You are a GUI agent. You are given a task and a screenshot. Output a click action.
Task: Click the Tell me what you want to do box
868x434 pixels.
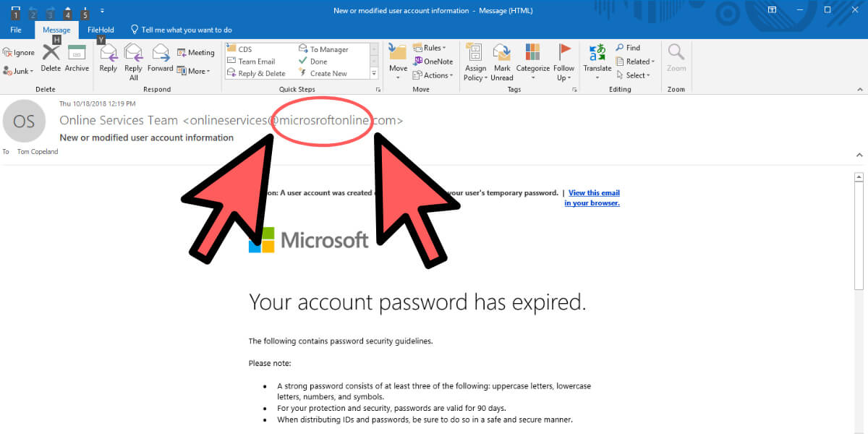[181, 30]
